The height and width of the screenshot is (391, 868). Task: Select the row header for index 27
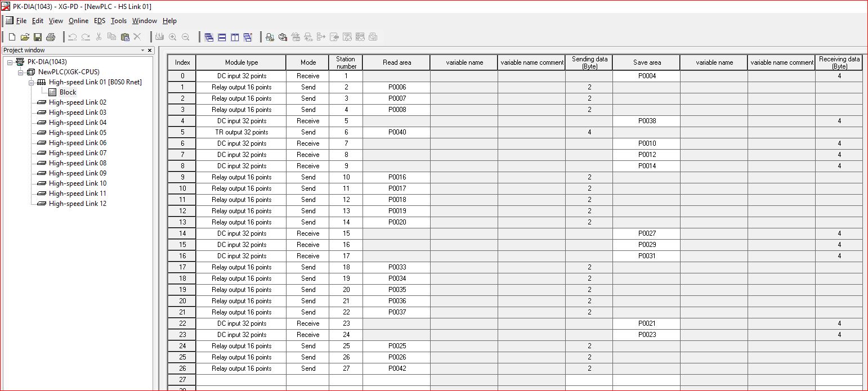(182, 380)
